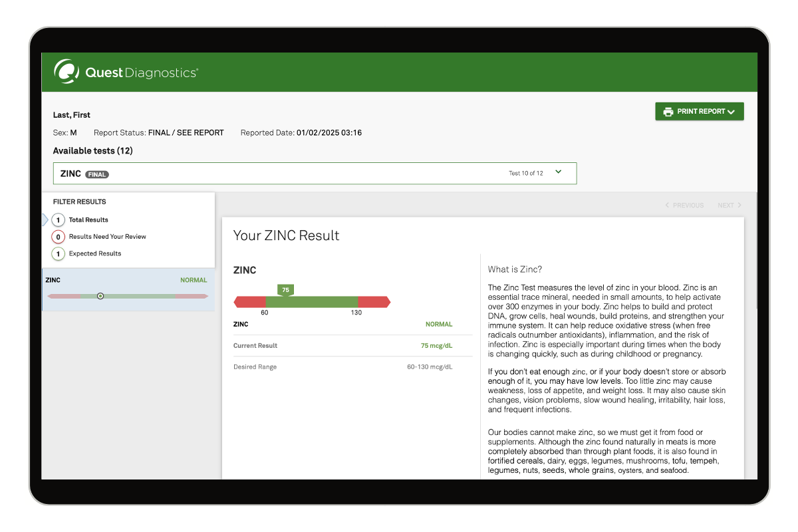The width and height of the screenshot is (798, 532).
Task: Click the right red high-range segment
Action: pyautogui.click(x=374, y=303)
